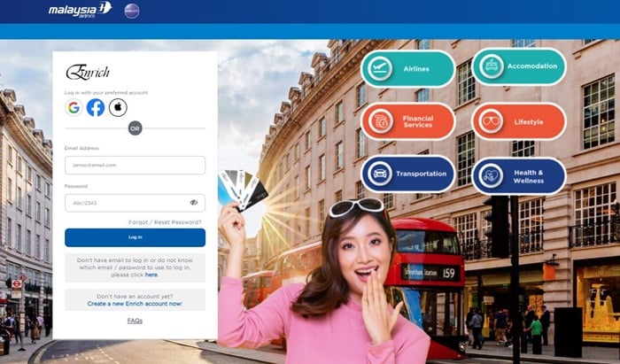Select the Health & Wellness category button
This screenshot has width=620, height=364.
click(x=519, y=176)
